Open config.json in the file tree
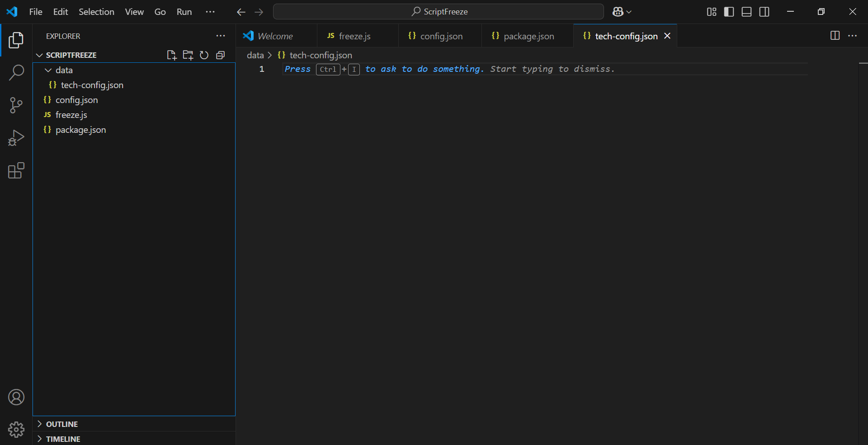Viewport: 868px width, 445px height. (x=134, y=100)
